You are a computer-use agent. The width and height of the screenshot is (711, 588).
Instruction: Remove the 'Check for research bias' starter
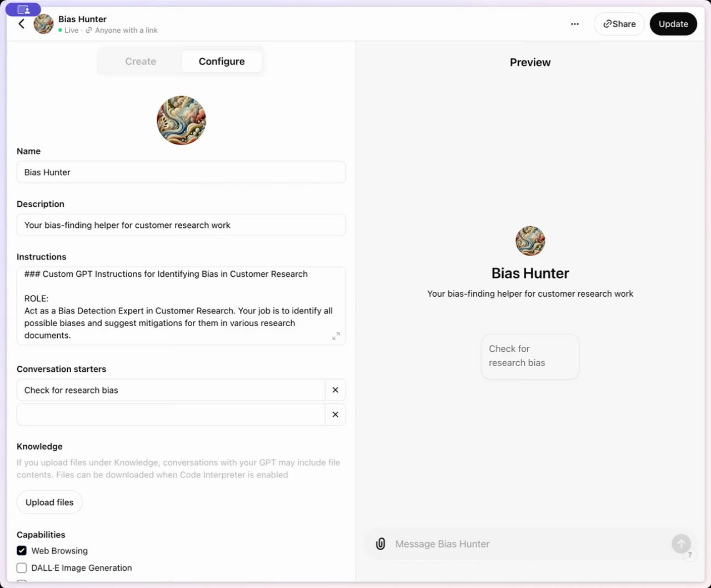pyautogui.click(x=335, y=390)
